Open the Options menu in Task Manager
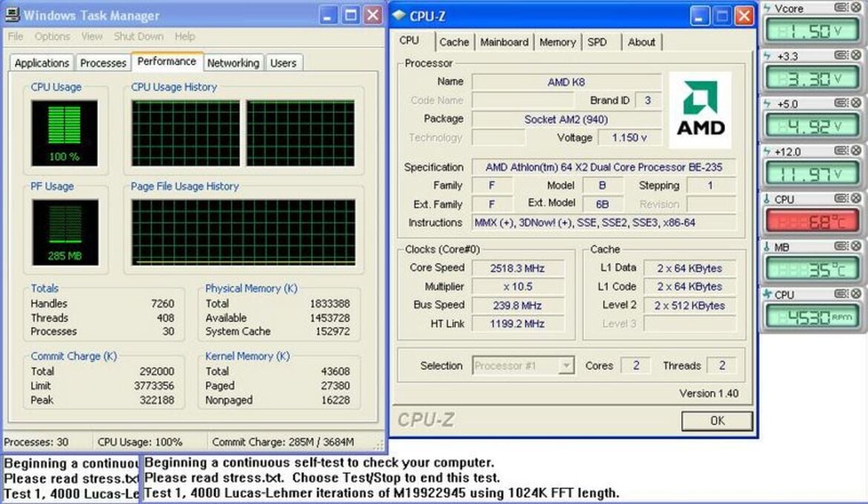Screen dimensions: 868x504 click(52, 36)
